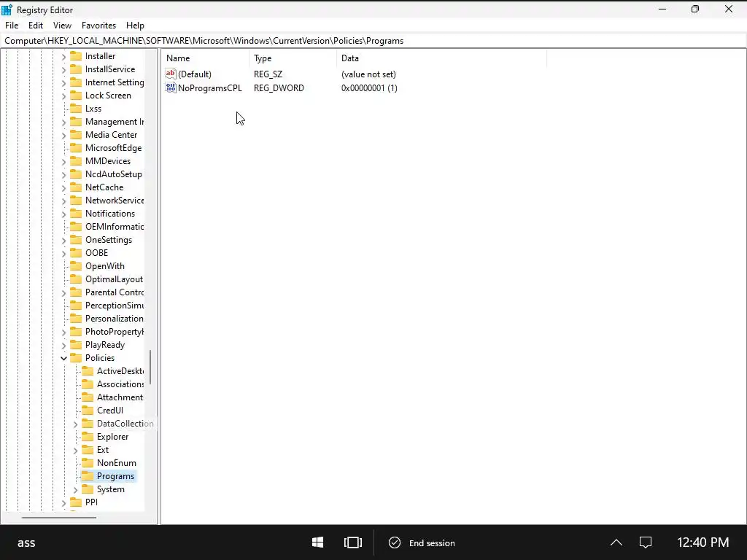Select the MMDevices key

point(108,161)
